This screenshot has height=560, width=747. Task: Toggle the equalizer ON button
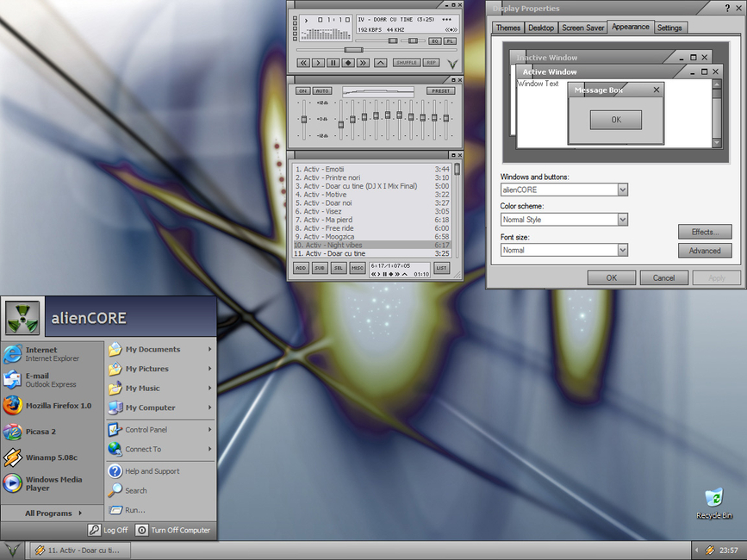point(303,90)
